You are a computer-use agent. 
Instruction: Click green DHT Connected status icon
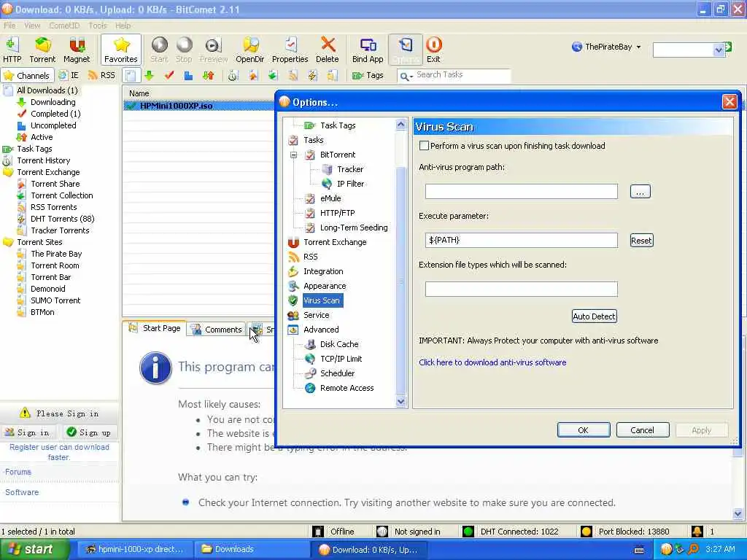click(468, 532)
